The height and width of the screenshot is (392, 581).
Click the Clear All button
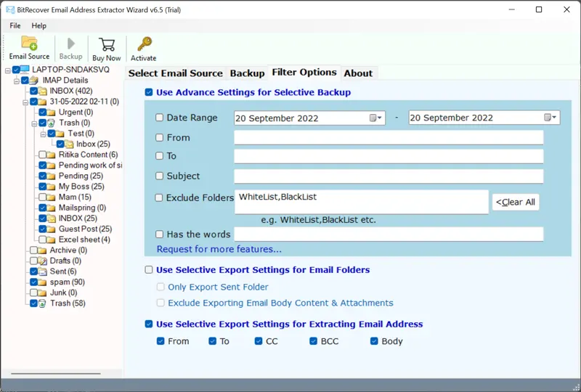coord(516,202)
